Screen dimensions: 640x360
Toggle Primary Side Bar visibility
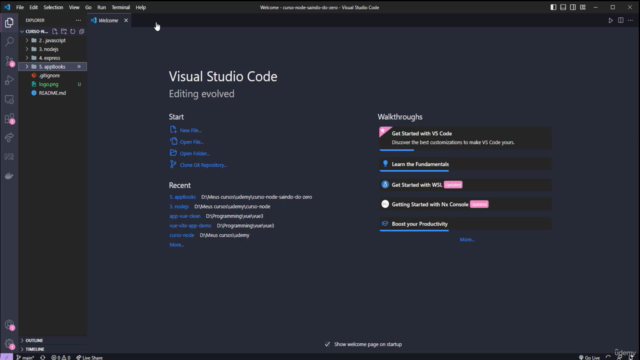click(553, 7)
